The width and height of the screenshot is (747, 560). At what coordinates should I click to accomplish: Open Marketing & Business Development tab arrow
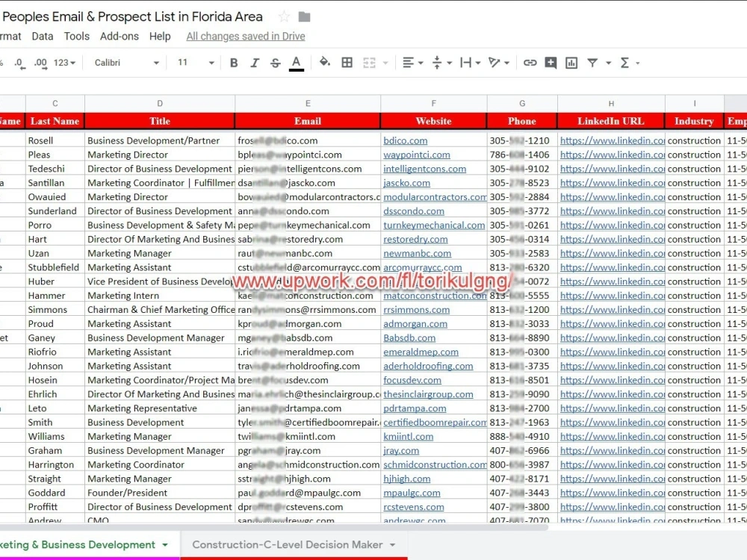(165, 545)
